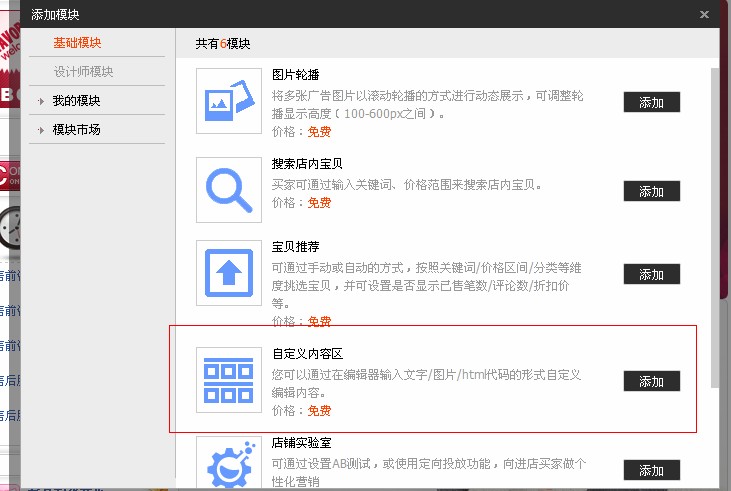Click the 店铺实验室 gear flask icon
731x491 pixels.
[x=229, y=463]
